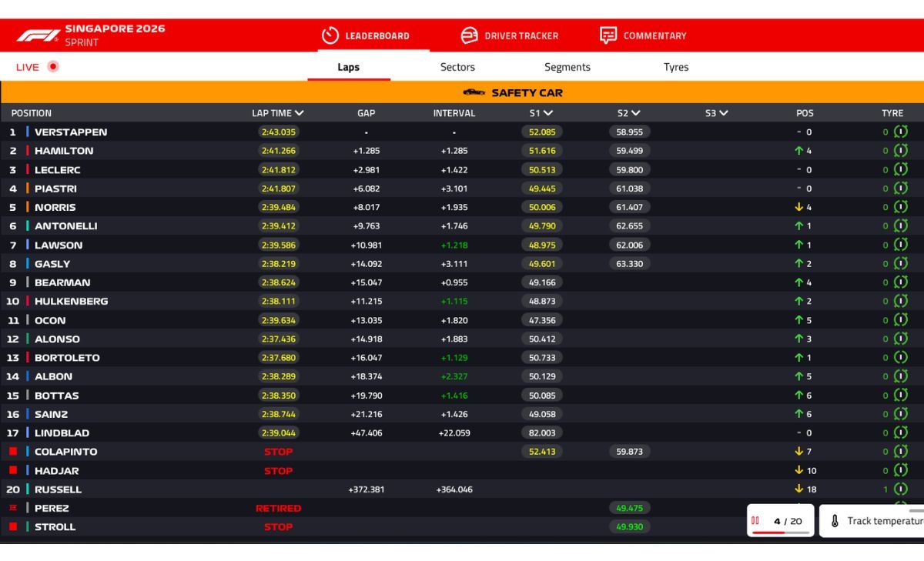Click the POSITION column header
This screenshot has width=924, height=561.
[32, 113]
